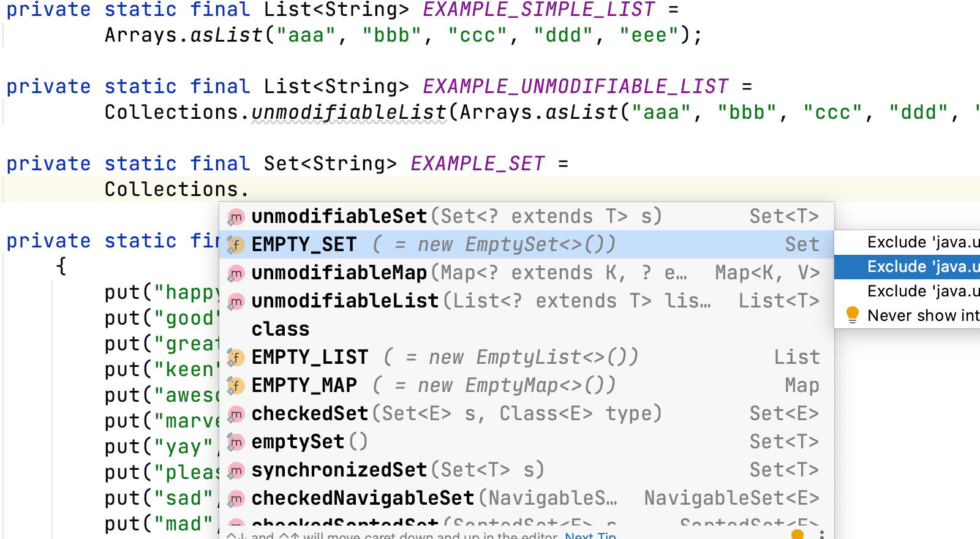
Task: Click the method icon beside emptySet()
Action: coord(236,442)
